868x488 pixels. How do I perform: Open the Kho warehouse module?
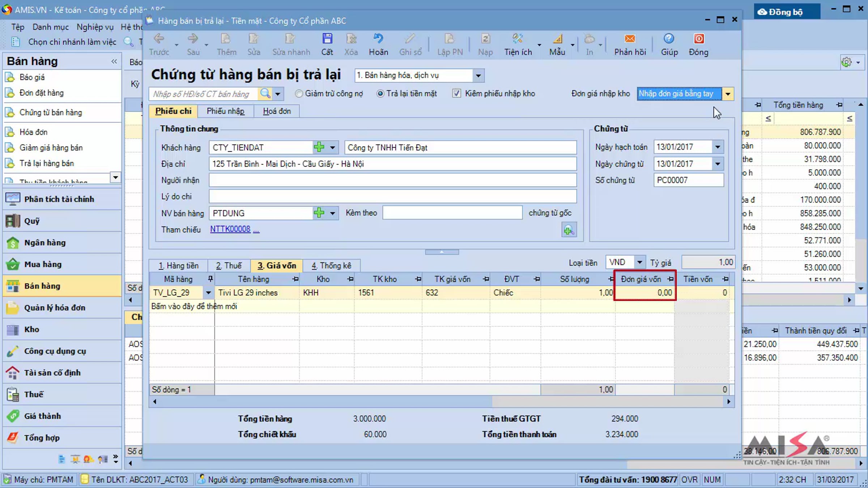(x=62, y=329)
